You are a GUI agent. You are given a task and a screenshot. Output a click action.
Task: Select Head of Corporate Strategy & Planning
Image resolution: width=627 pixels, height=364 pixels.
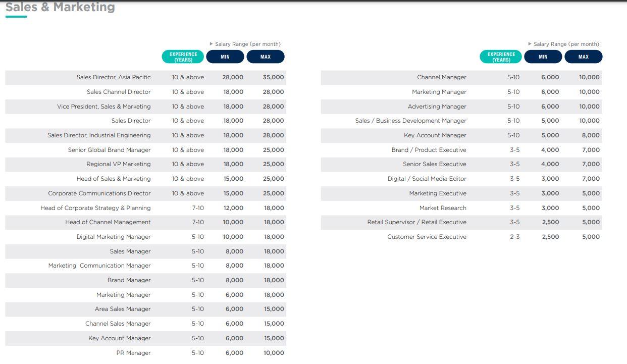[x=95, y=208]
